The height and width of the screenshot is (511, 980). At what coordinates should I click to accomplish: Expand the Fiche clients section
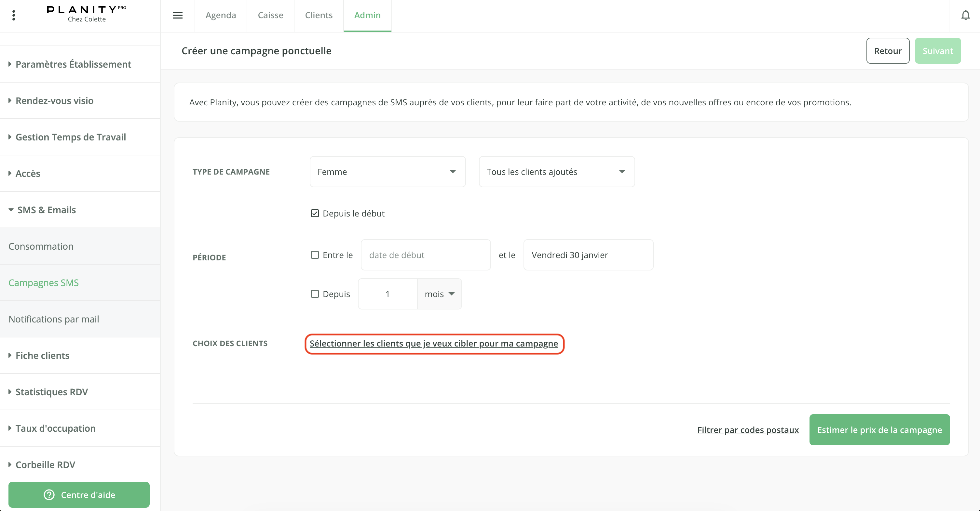42,356
